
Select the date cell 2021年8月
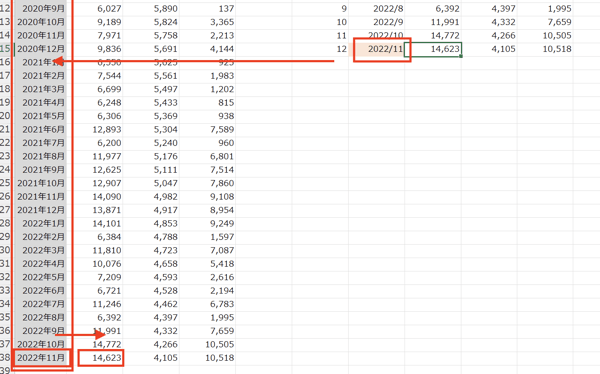tap(41, 156)
